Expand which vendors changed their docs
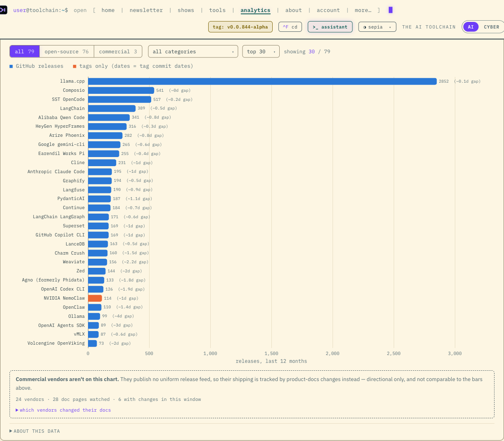 (x=63, y=410)
